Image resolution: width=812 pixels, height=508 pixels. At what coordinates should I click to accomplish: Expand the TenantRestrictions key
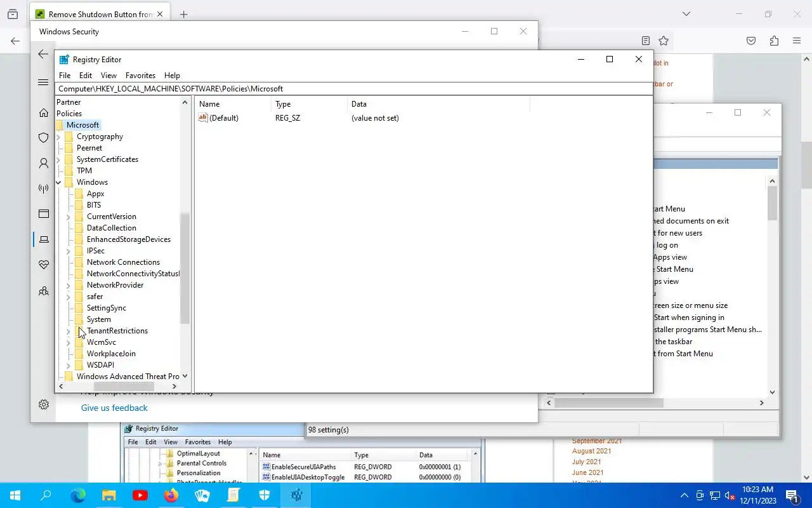click(69, 331)
